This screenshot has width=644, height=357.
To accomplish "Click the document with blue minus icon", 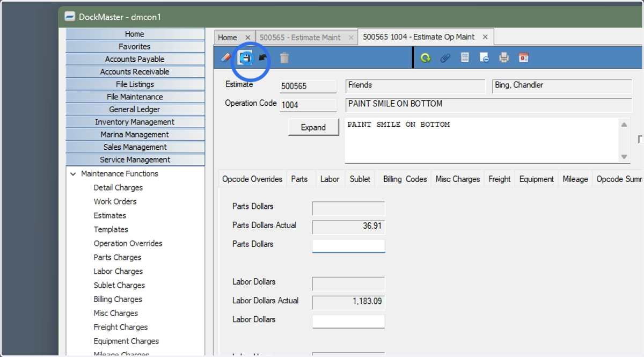I will point(484,57).
